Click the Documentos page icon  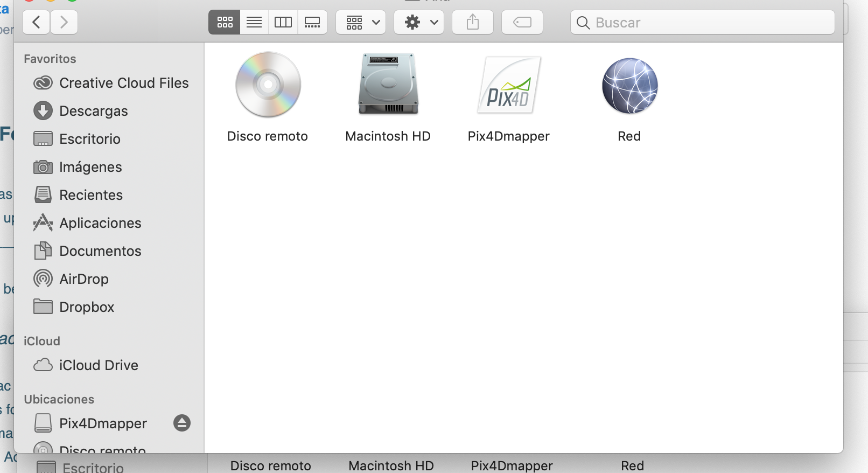43,251
